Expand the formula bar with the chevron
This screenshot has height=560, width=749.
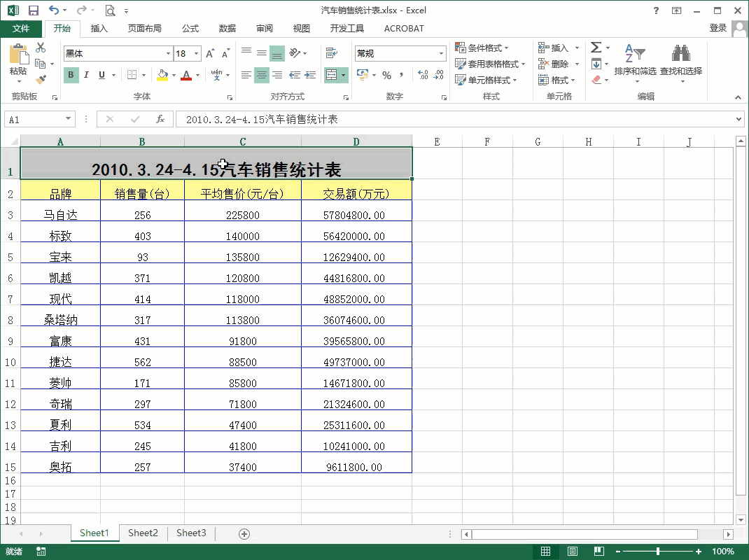tap(739, 119)
